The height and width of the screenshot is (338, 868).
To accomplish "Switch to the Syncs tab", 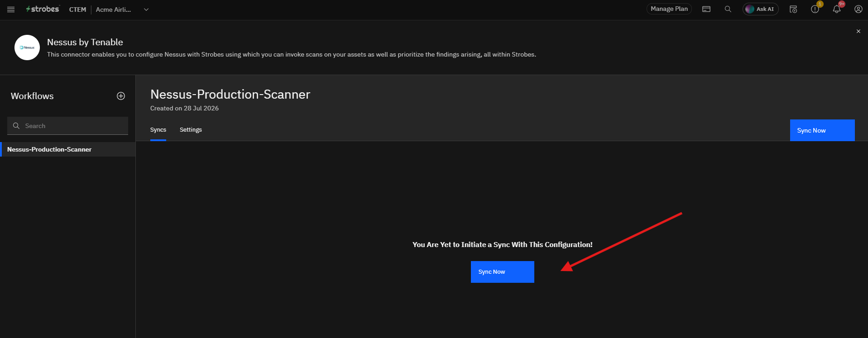I will 158,130.
